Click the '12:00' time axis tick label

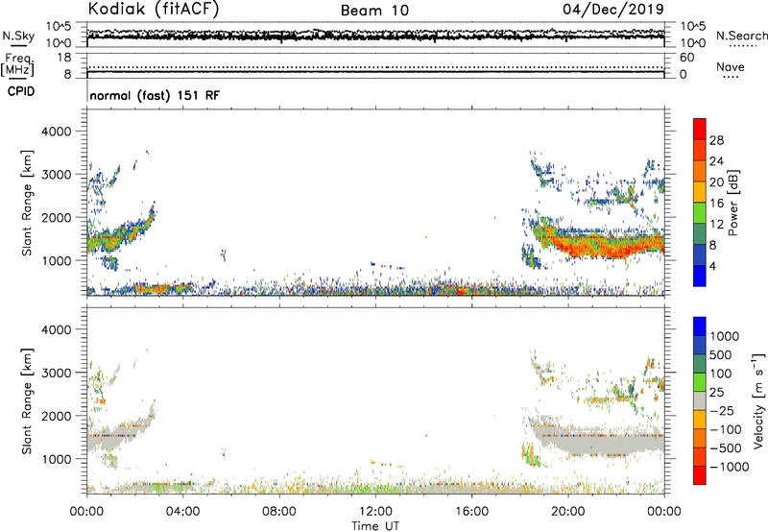pyautogui.click(x=375, y=512)
